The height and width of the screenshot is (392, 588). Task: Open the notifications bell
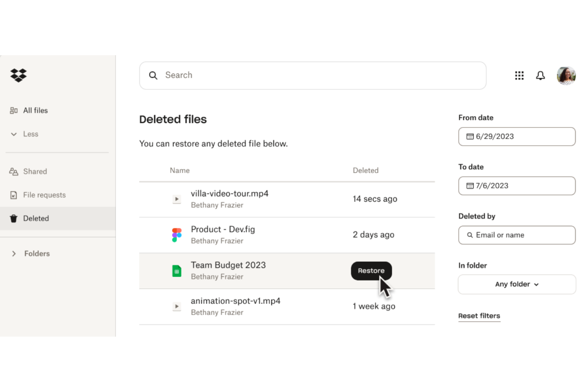tap(540, 75)
